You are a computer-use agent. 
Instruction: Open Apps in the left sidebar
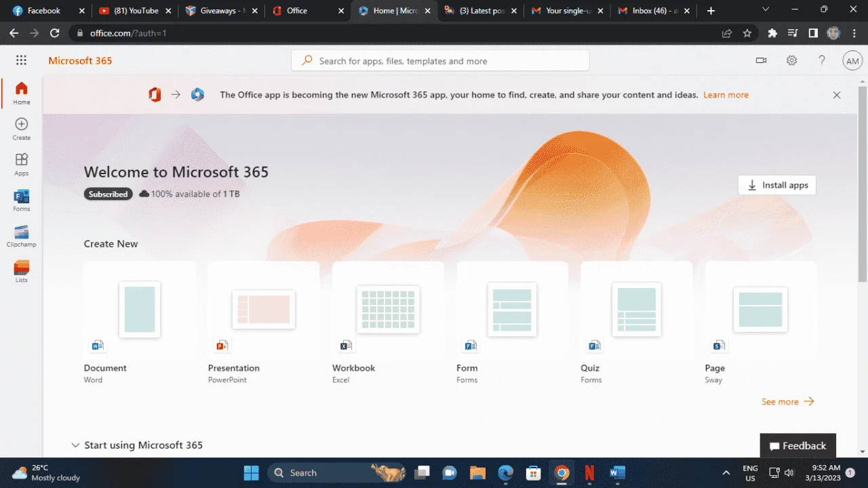[x=21, y=164]
